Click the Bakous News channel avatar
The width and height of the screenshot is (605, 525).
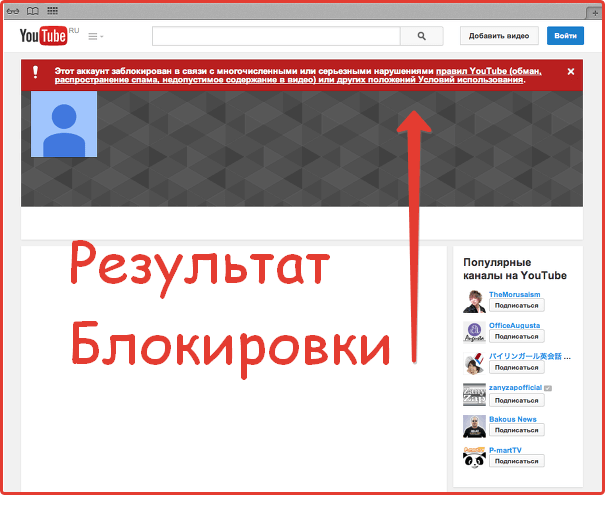click(474, 425)
